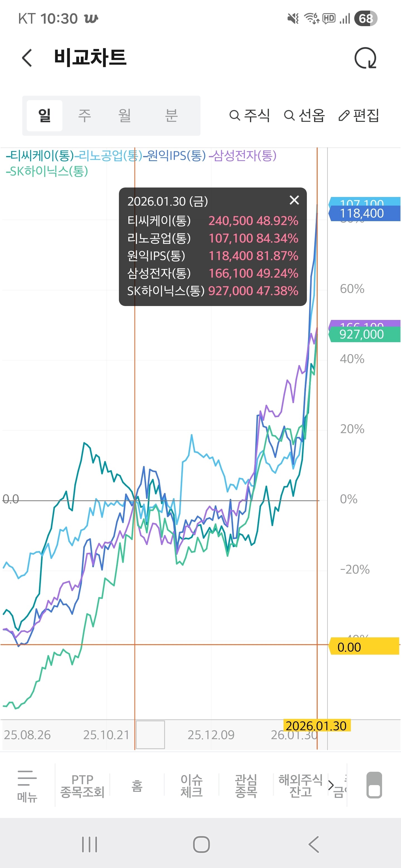Refresh the comparison chart
The height and width of the screenshot is (868, 401).
(365, 58)
